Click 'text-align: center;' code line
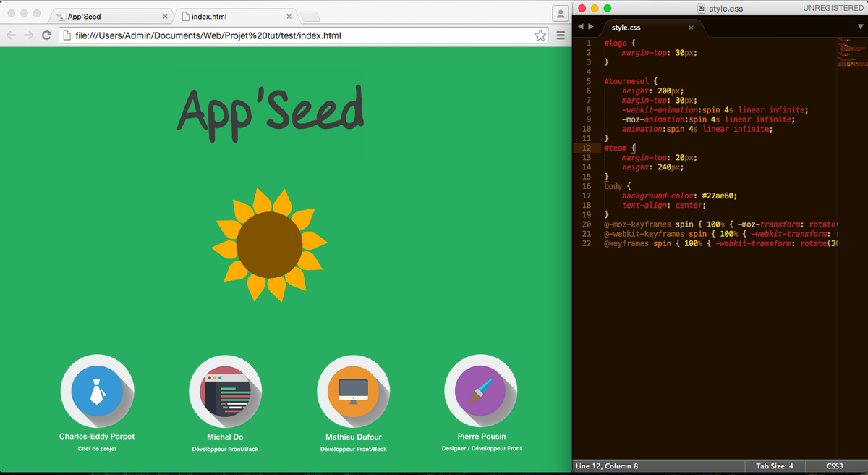 tap(665, 205)
